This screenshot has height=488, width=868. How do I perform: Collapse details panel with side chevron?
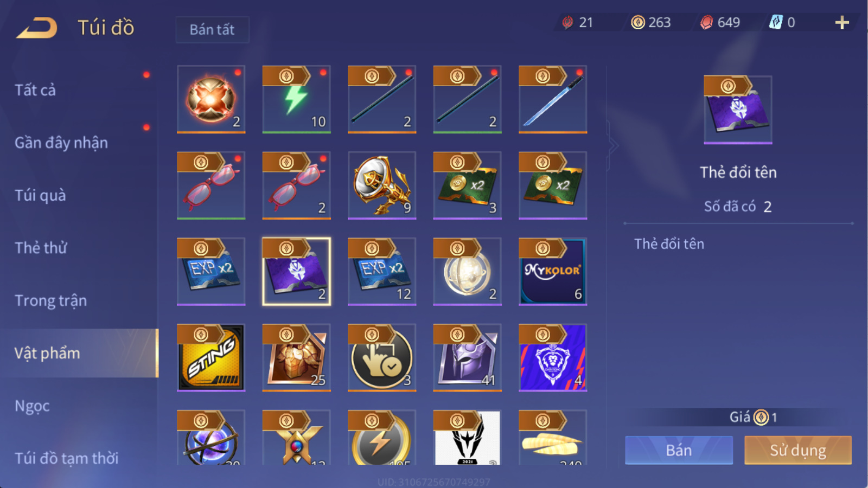click(x=614, y=145)
